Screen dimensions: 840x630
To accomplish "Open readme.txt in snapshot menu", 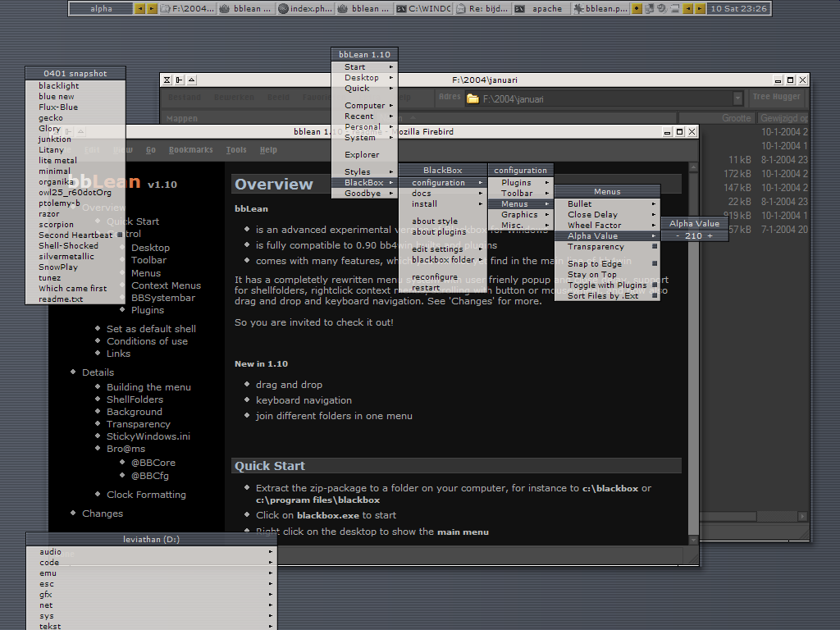I will [75, 299].
